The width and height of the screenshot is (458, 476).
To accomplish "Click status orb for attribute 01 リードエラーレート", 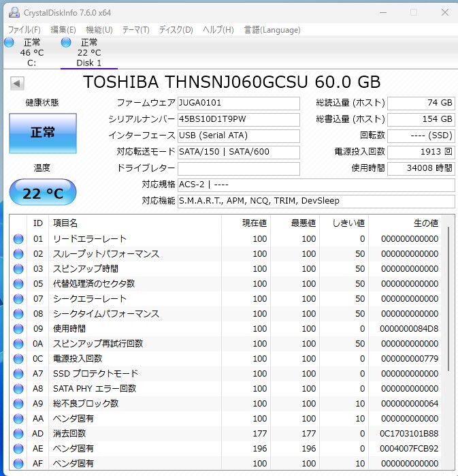I will 18,239.
